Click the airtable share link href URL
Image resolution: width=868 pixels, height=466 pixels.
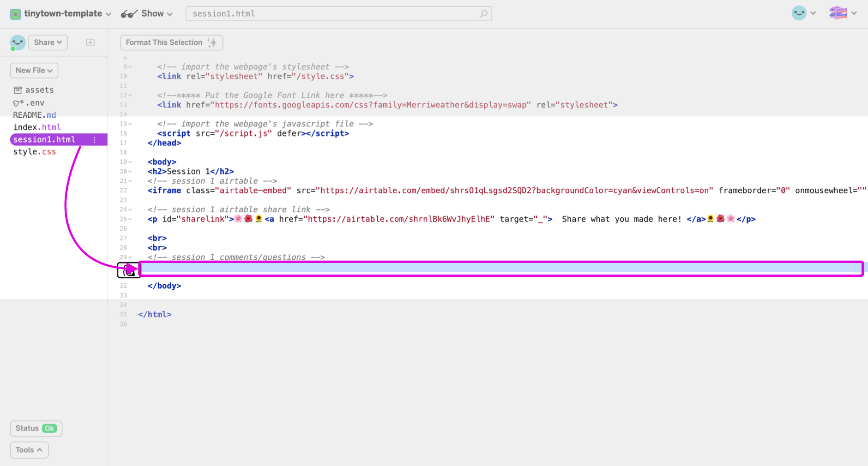(398, 219)
